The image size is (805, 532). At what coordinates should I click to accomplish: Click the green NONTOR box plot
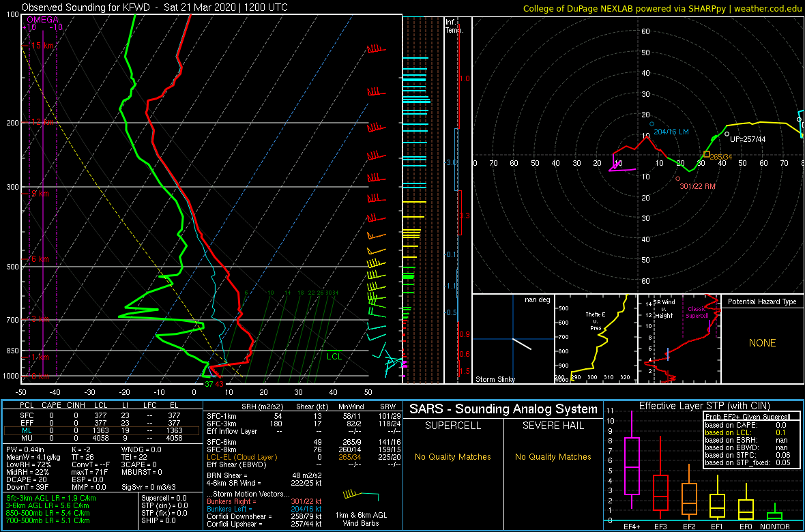click(x=776, y=512)
